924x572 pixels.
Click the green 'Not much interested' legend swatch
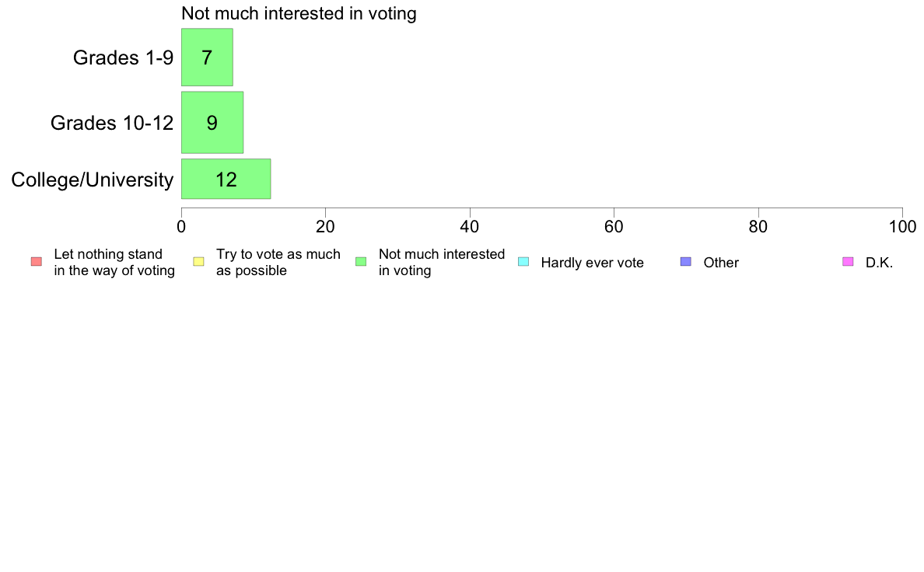pyautogui.click(x=361, y=262)
